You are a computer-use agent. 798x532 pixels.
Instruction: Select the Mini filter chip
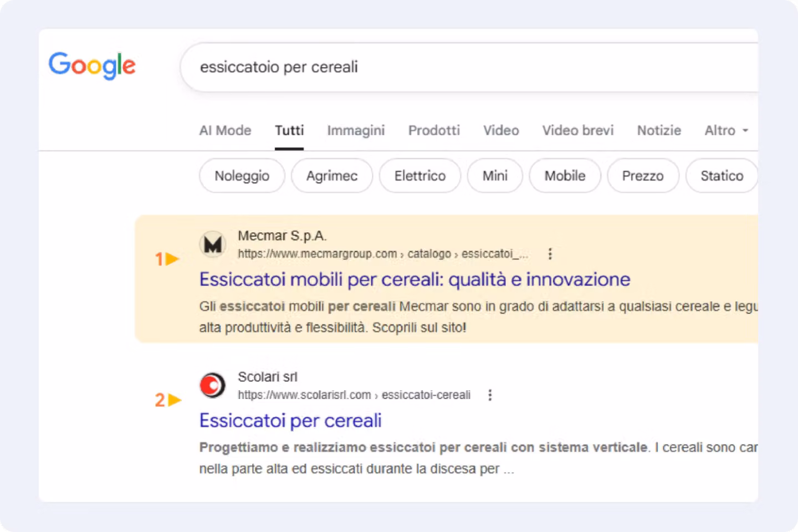pos(495,176)
